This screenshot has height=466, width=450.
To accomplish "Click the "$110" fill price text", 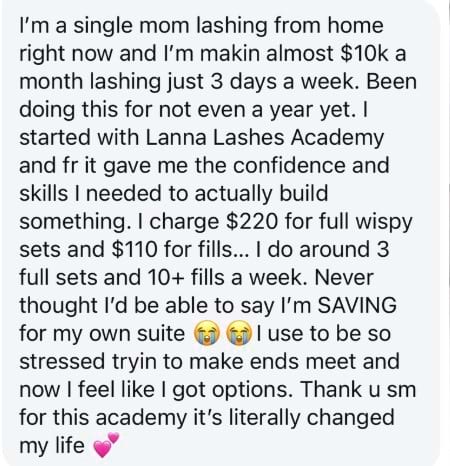I will pos(135,249).
